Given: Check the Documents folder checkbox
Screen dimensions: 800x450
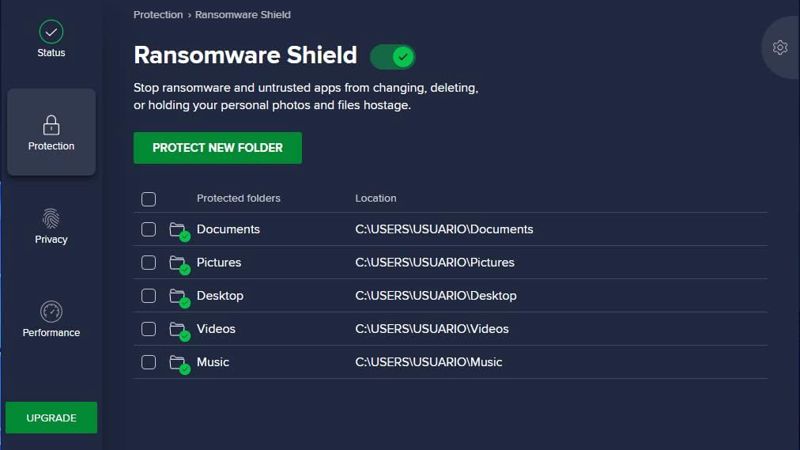Looking at the screenshot, I should (148, 229).
